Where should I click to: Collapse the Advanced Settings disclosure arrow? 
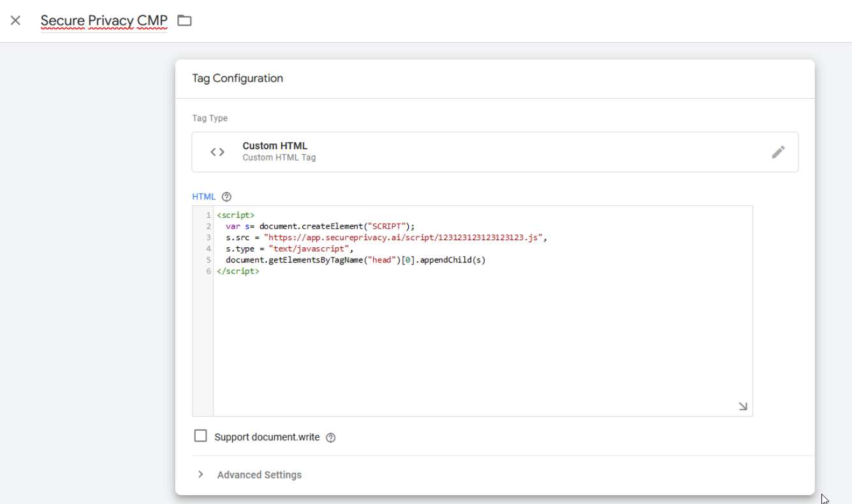point(201,475)
